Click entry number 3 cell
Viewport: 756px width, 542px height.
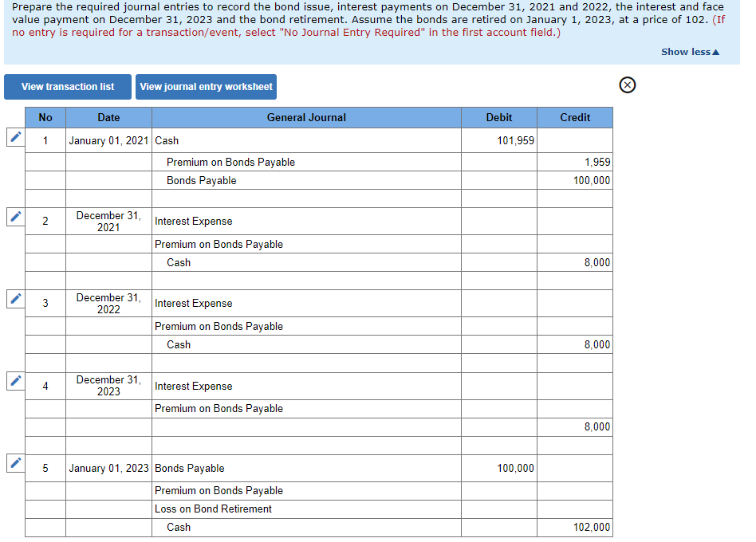(x=45, y=304)
